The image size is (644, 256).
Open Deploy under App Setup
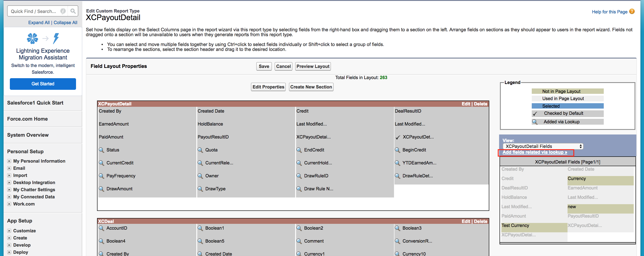[21, 252]
